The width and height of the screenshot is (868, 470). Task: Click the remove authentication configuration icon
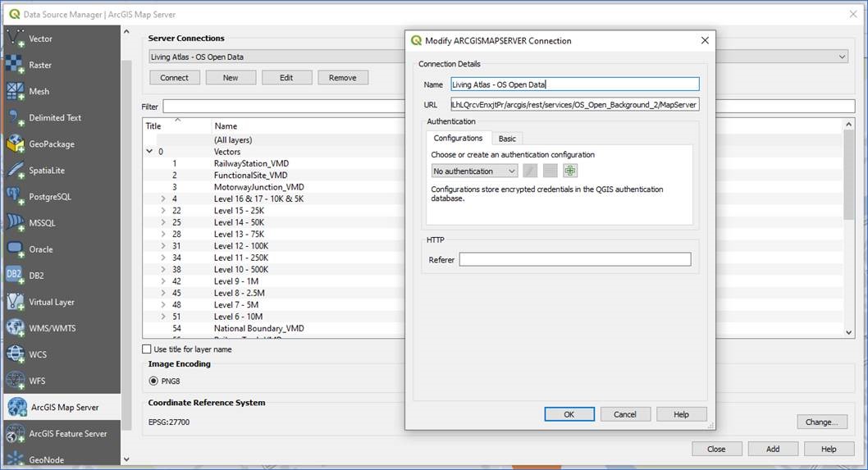click(550, 171)
